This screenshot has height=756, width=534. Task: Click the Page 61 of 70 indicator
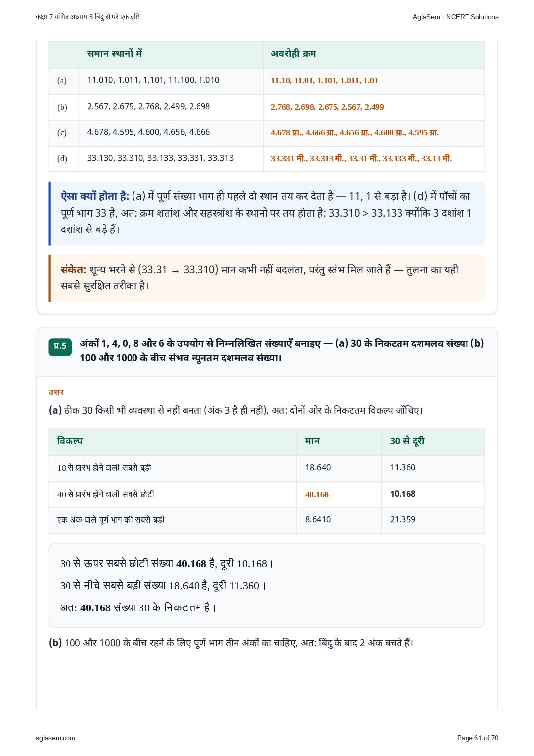pyautogui.click(x=477, y=738)
